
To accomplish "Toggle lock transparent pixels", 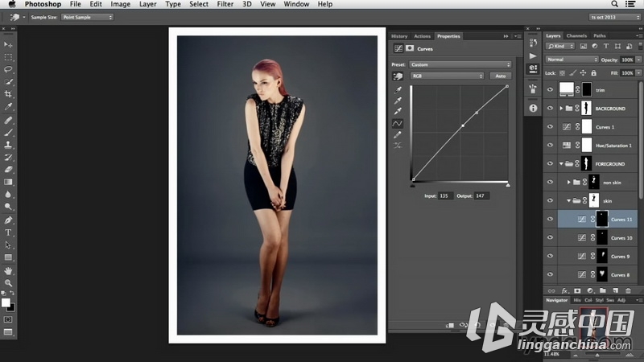I will pyautogui.click(x=562, y=73).
